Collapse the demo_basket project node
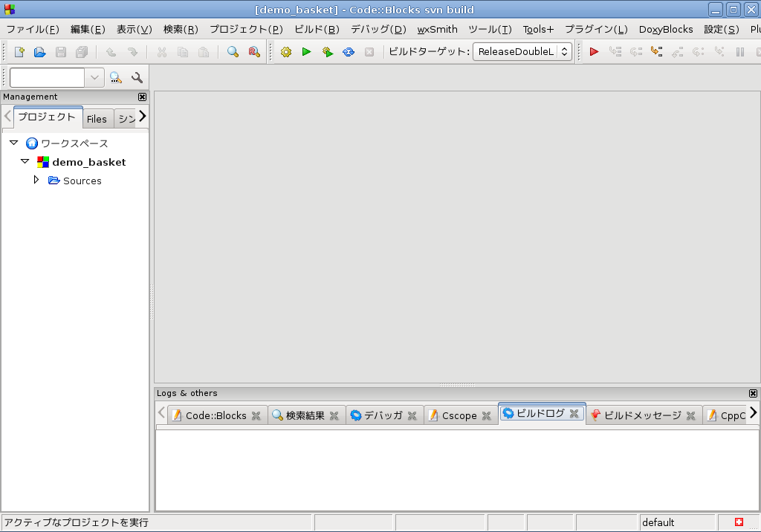This screenshot has height=532, width=761. (x=25, y=161)
